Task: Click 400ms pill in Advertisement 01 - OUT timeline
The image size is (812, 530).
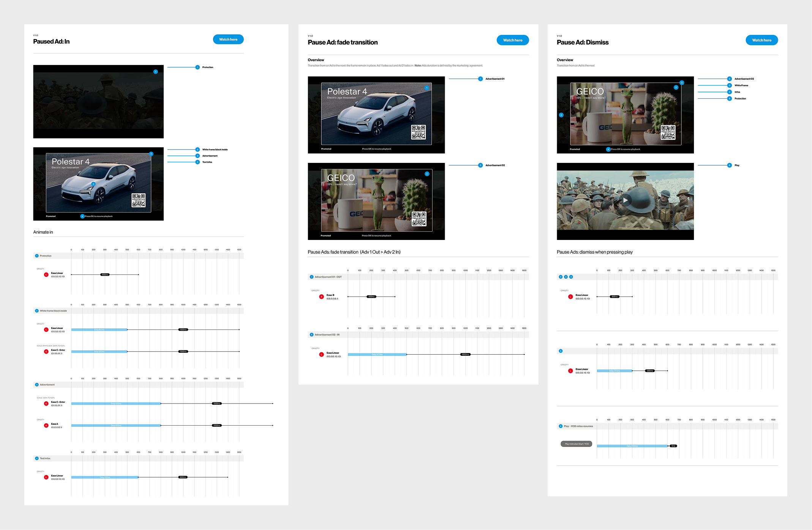Action: (x=371, y=297)
